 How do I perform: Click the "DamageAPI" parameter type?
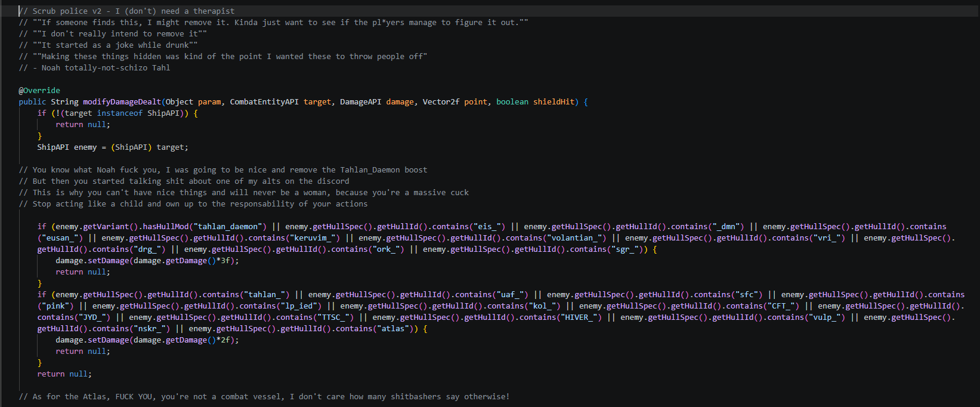pyautogui.click(x=360, y=101)
